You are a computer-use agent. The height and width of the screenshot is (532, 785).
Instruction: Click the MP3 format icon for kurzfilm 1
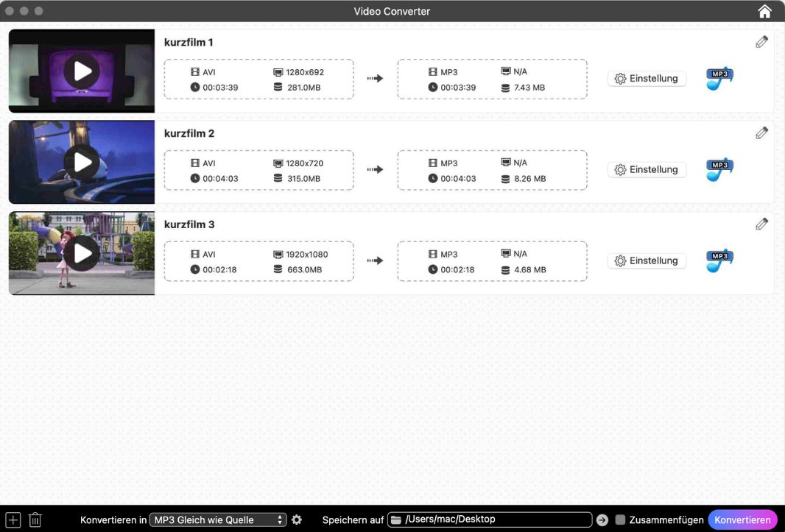click(718, 77)
